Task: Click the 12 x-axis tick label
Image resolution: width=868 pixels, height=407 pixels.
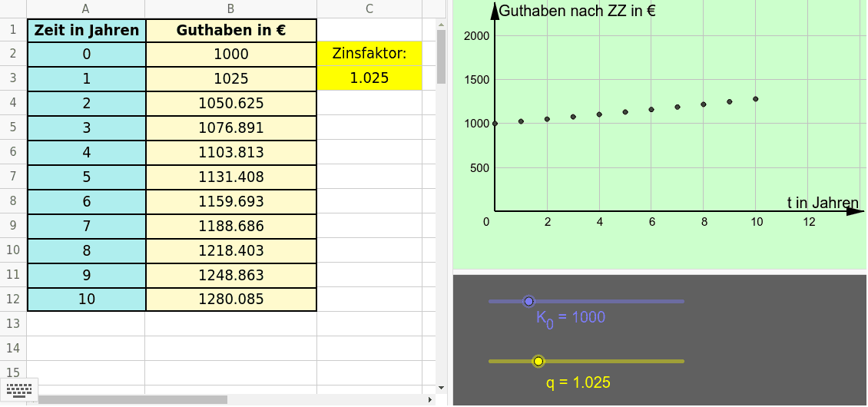Action: (809, 223)
